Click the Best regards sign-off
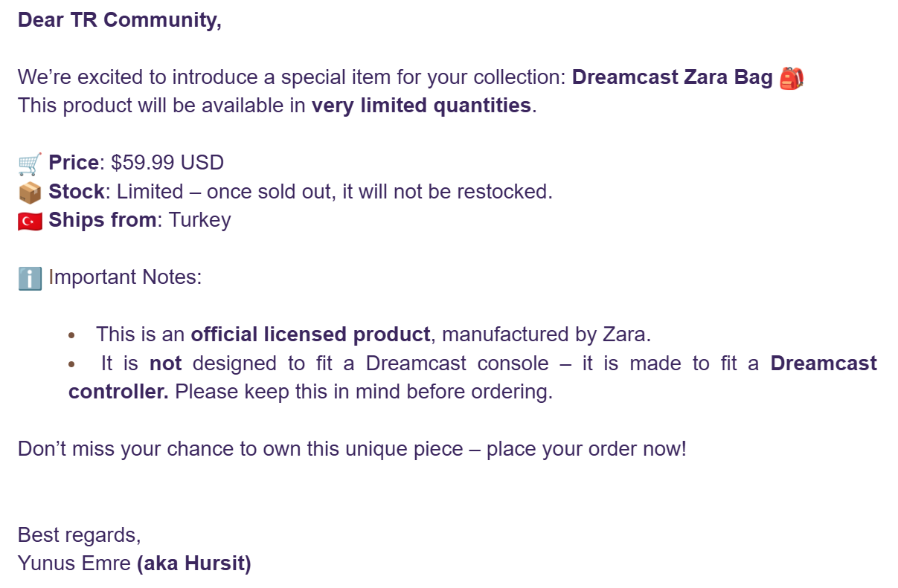Image resolution: width=898 pixels, height=588 pixels. tap(79, 535)
